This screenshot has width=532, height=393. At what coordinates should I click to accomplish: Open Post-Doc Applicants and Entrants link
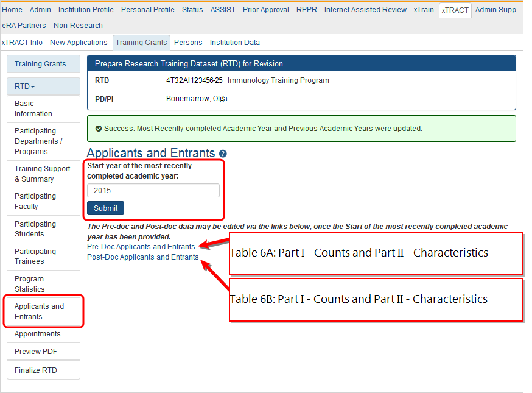tap(143, 257)
